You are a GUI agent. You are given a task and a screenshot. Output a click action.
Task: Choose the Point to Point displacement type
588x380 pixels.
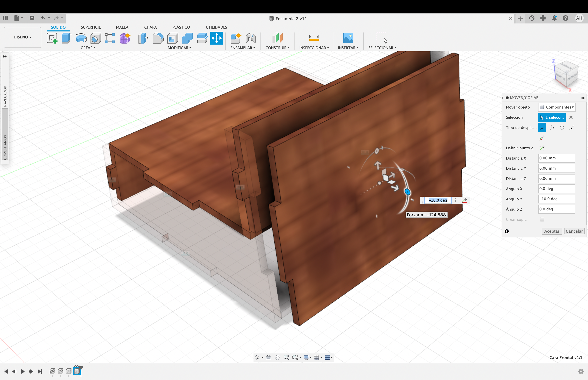(572, 128)
